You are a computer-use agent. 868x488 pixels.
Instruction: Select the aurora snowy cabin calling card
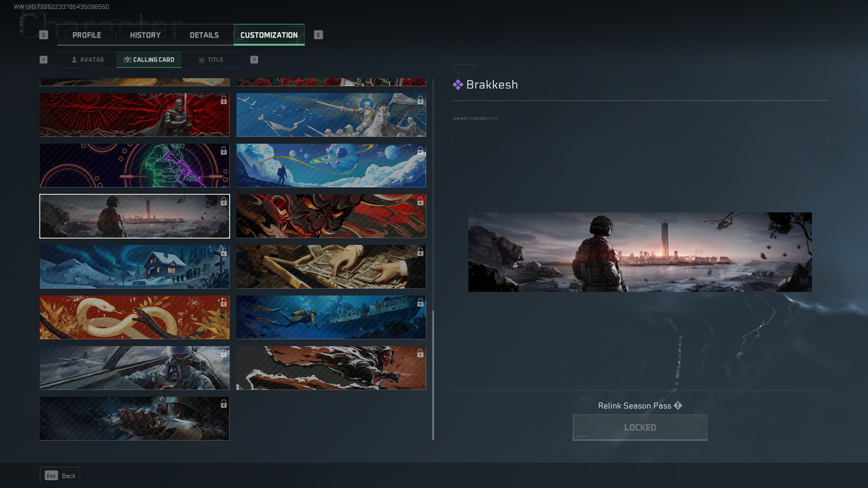pos(134,267)
